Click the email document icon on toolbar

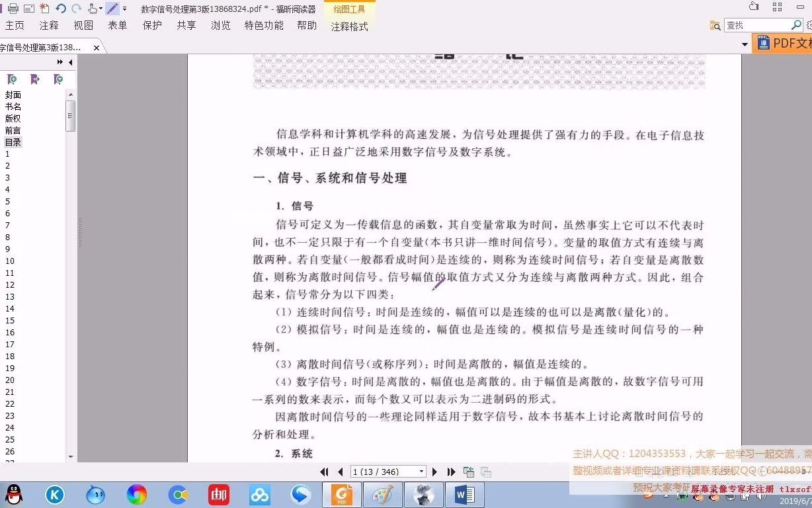click(28, 9)
